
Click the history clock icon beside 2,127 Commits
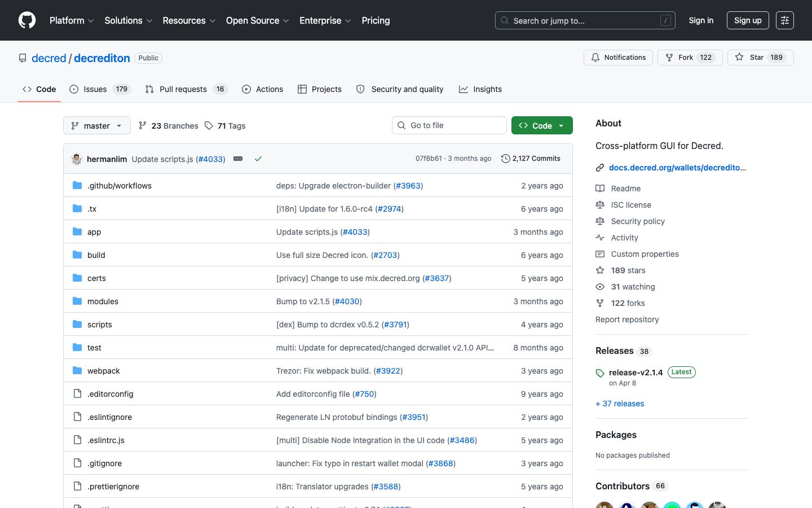pyautogui.click(x=506, y=159)
